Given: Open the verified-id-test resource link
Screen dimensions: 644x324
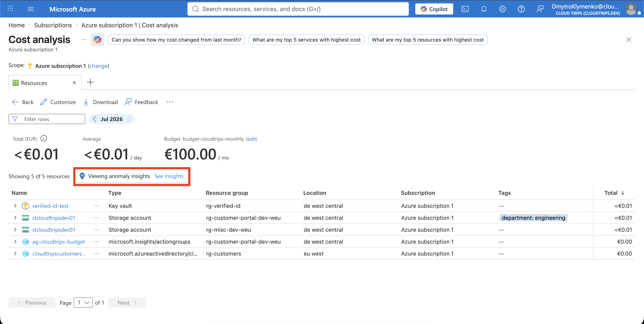Looking at the screenshot, I should point(50,206).
